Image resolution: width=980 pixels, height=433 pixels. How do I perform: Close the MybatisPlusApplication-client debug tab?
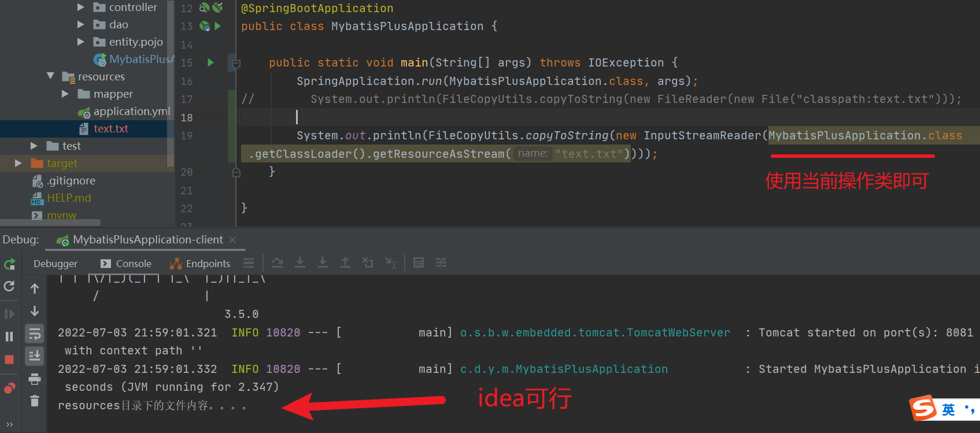(x=232, y=240)
